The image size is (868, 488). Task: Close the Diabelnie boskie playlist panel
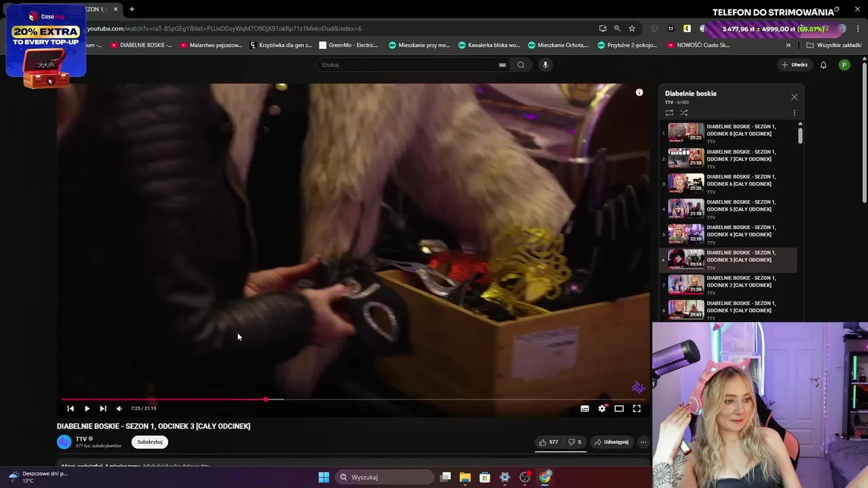click(x=794, y=97)
